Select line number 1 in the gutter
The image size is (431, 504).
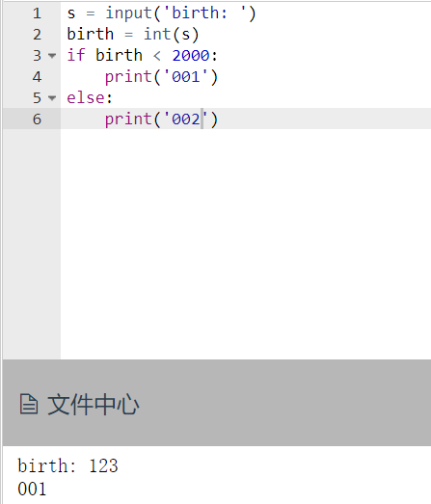pyautogui.click(x=37, y=13)
